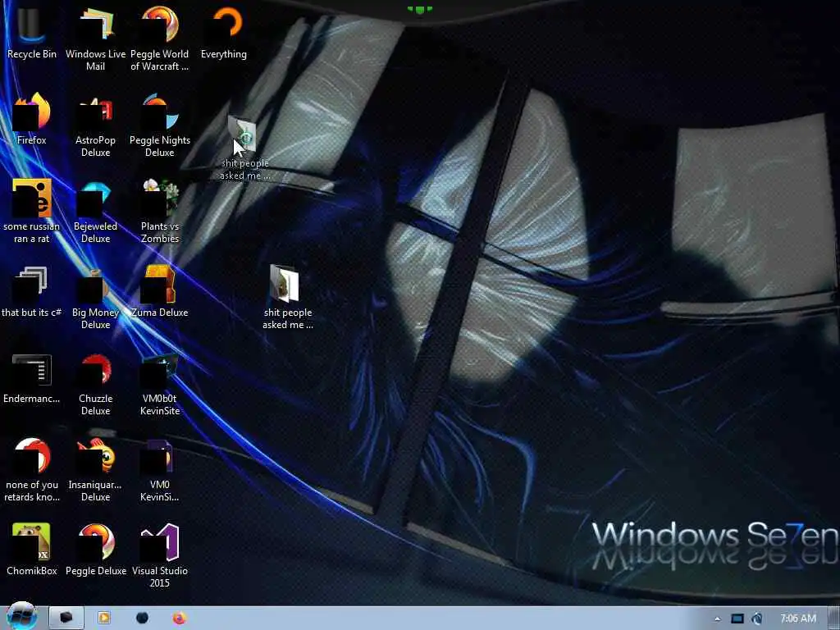840x630 pixels.
Task: Select the Peggle Nights Deluxe icon
Action: pos(160,126)
